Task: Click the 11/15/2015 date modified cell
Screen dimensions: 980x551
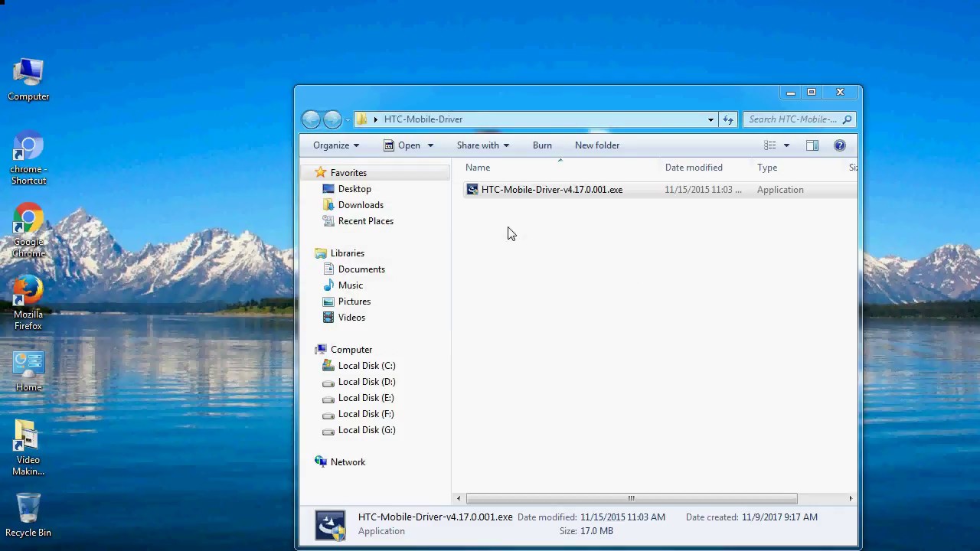Action: 703,190
